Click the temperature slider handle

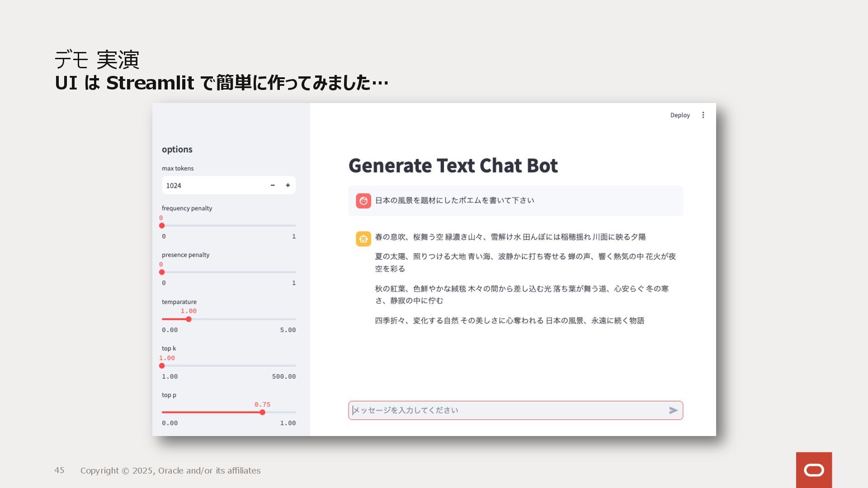[189, 319]
